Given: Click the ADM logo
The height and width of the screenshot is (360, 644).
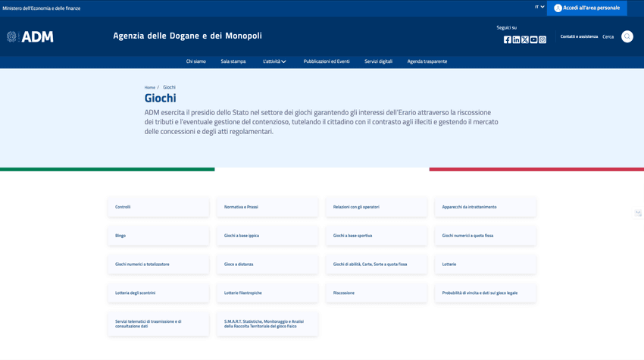Looking at the screenshot, I should click(x=30, y=36).
